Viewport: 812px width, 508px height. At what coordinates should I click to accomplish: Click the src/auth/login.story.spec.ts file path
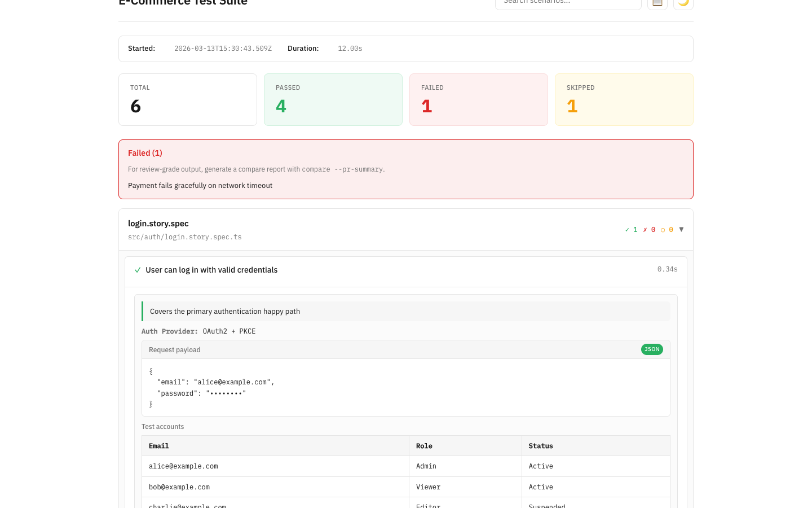184,237
